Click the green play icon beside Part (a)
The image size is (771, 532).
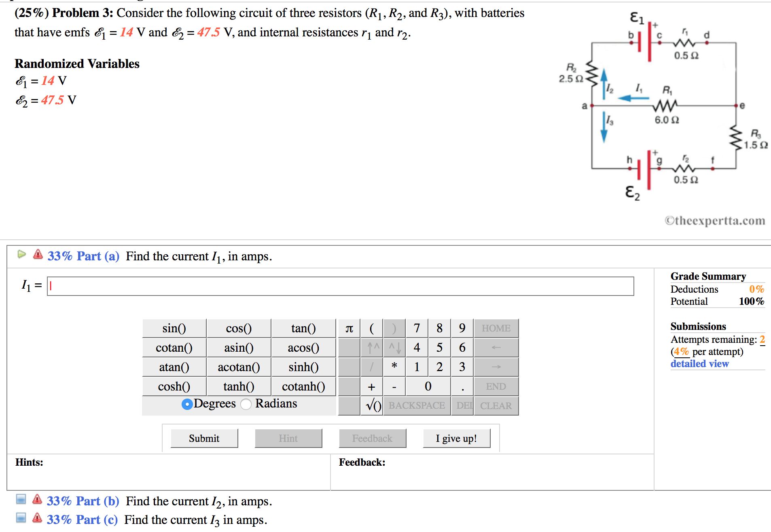click(x=21, y=254)
